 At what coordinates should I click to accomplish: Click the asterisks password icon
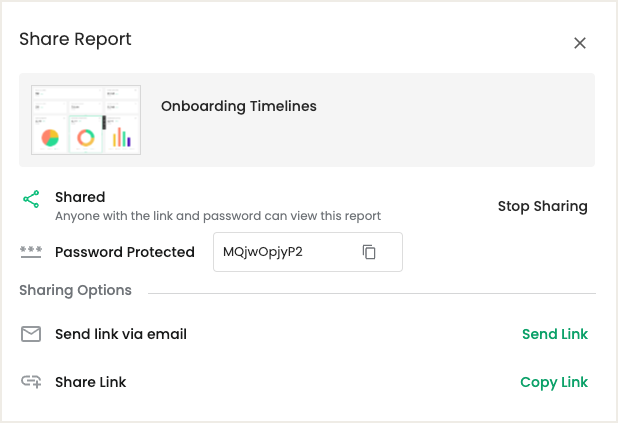(x=31, y=252)
